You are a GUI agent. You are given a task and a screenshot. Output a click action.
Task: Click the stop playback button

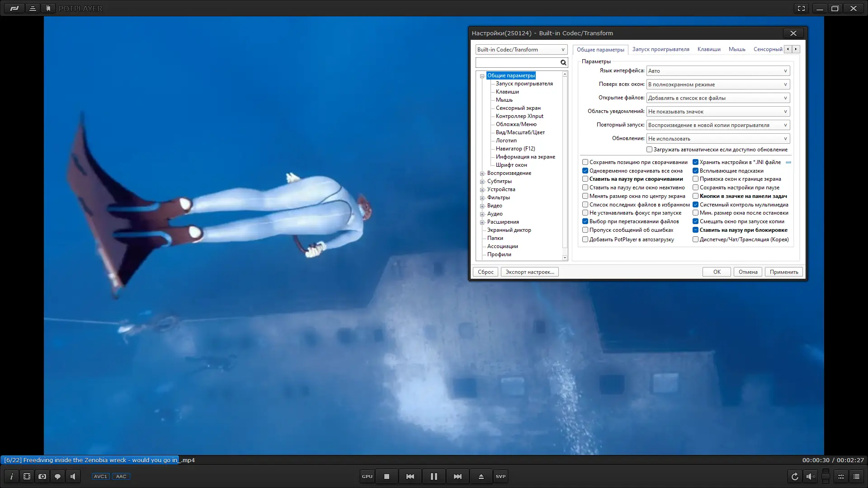click(x=387, y=476)
